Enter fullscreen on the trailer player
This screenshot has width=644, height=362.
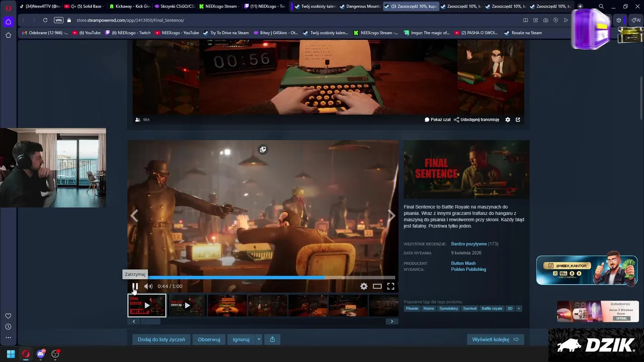390,286
